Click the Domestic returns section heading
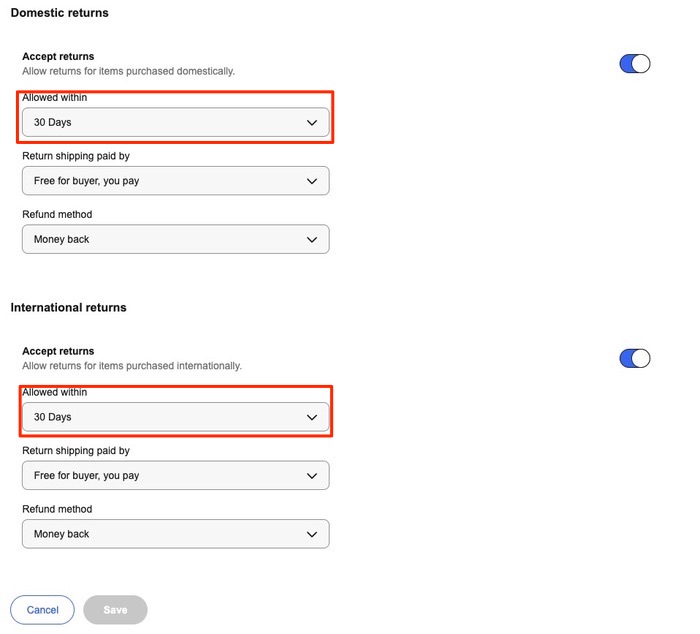The height and width of the screenshot is (634, 700). click(59, 13)
